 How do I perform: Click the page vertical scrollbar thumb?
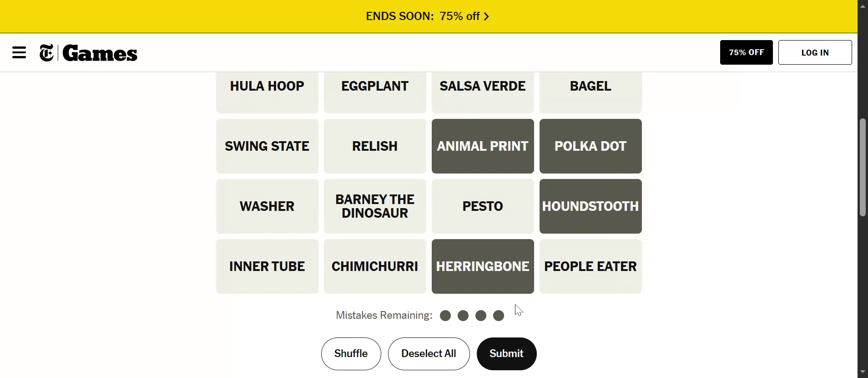click(x=863, y=167)
